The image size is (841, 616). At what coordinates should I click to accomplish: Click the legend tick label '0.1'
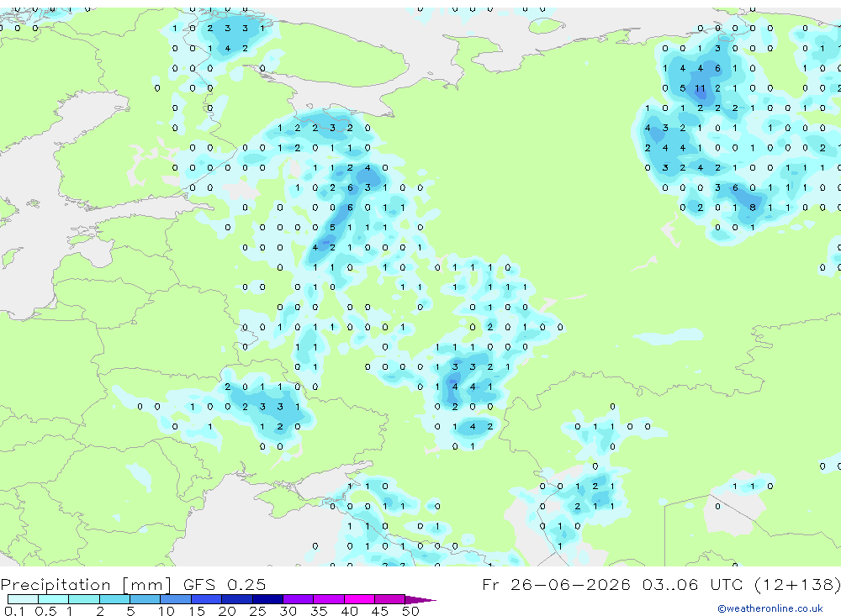coord(14,611)
